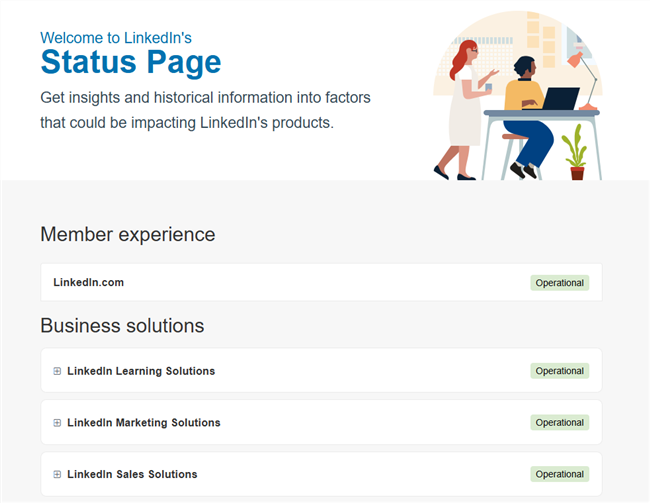Image resolution: width=650 pixels, height=503 pixels.
Task: Click Operational badge for Sales Solutions
Action: 559,474
